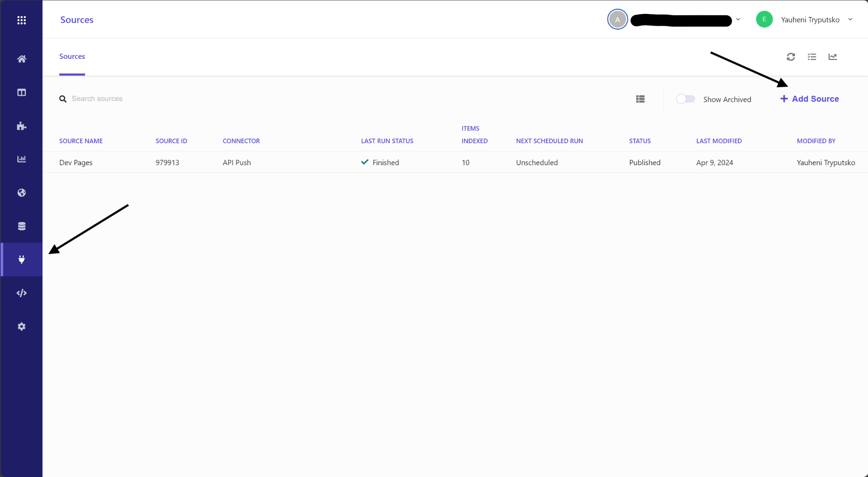This screenshot has width=868, height=477.
Task: Click the search magnifier icon
Action: click(63, 99)
